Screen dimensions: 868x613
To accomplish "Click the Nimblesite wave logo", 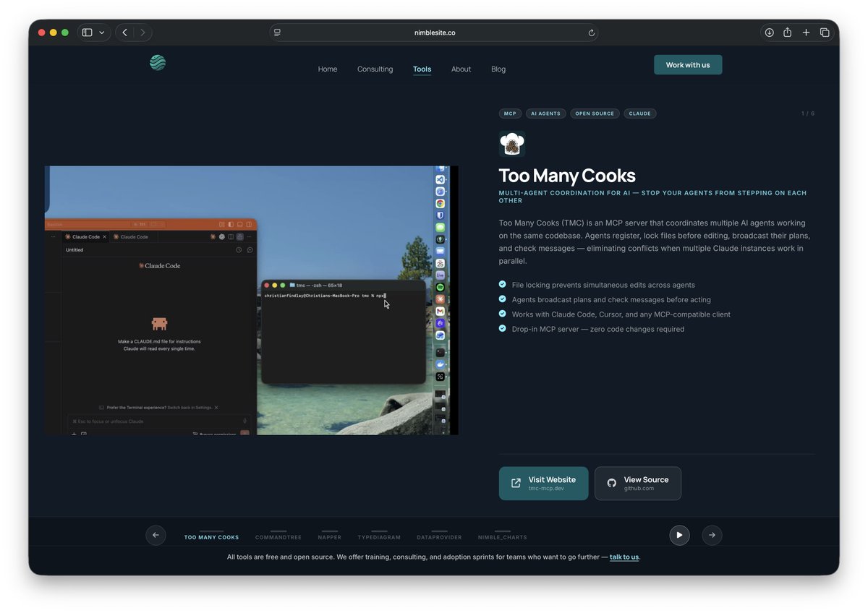I will [158, 63].
